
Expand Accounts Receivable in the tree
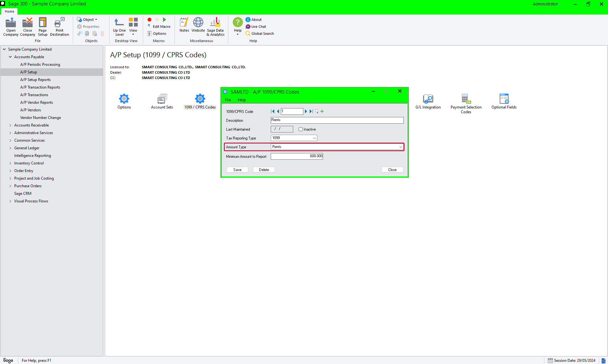10,125
